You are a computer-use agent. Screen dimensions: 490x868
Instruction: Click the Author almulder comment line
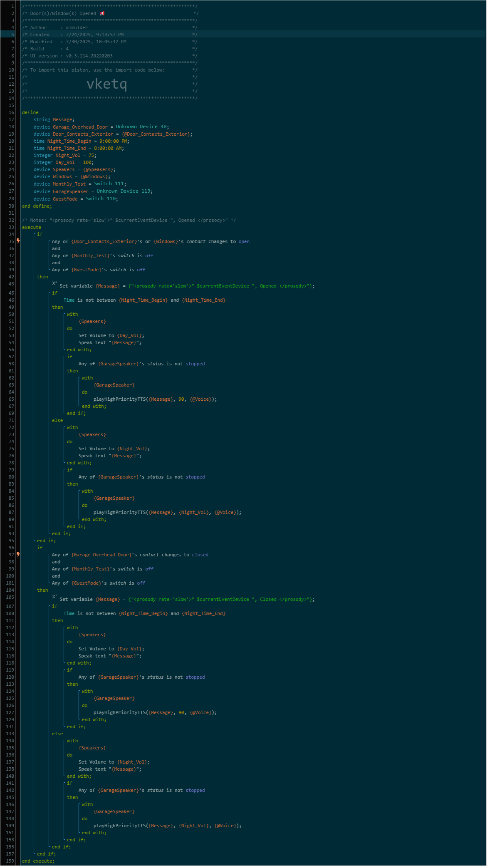coord(110,27)
